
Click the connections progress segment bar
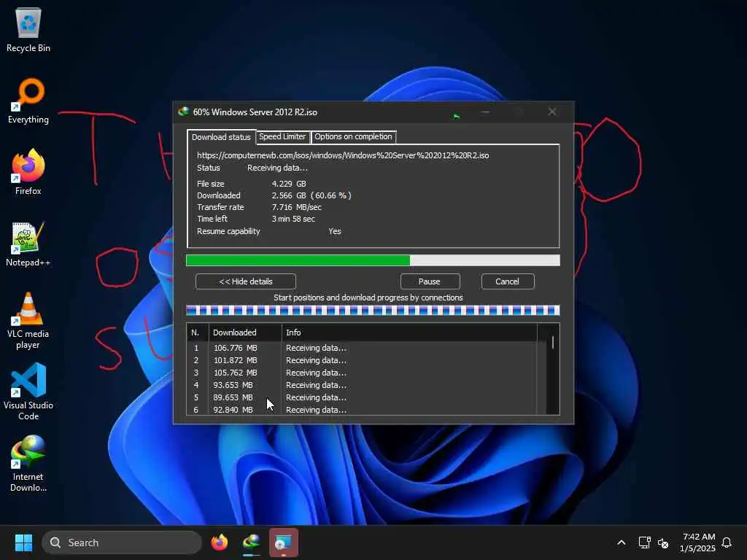pyautogui.click(x=373, y=311)
